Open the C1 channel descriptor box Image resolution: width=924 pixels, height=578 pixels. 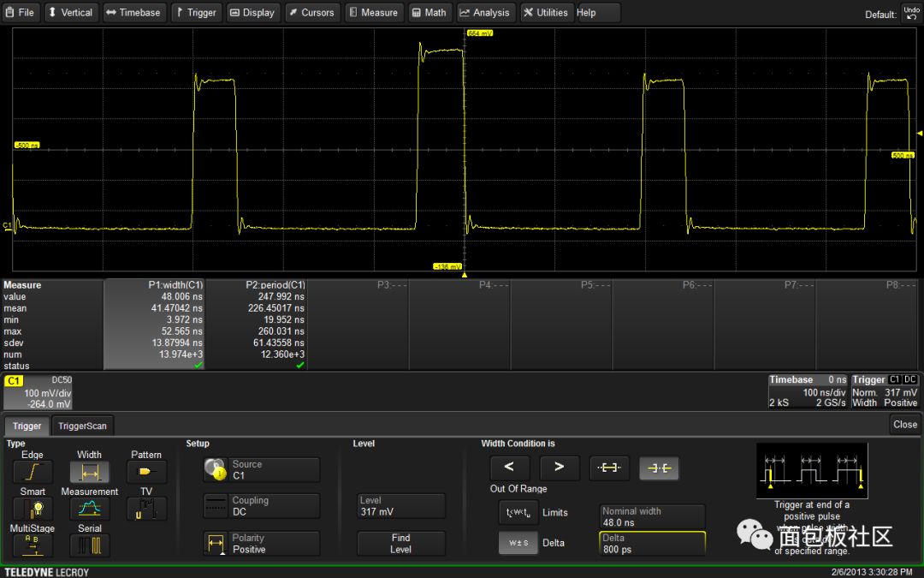click(38, 392)
